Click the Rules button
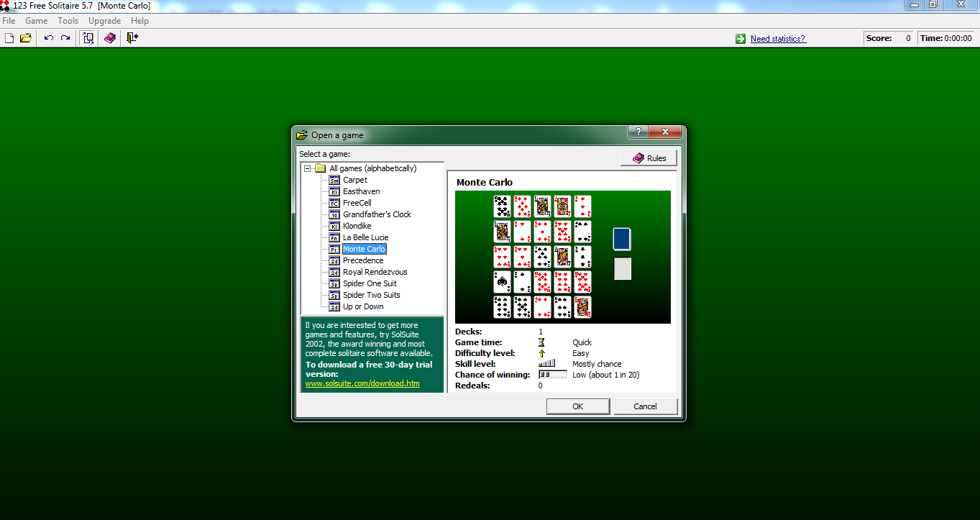Screen dimensions: 980x520 649,158
